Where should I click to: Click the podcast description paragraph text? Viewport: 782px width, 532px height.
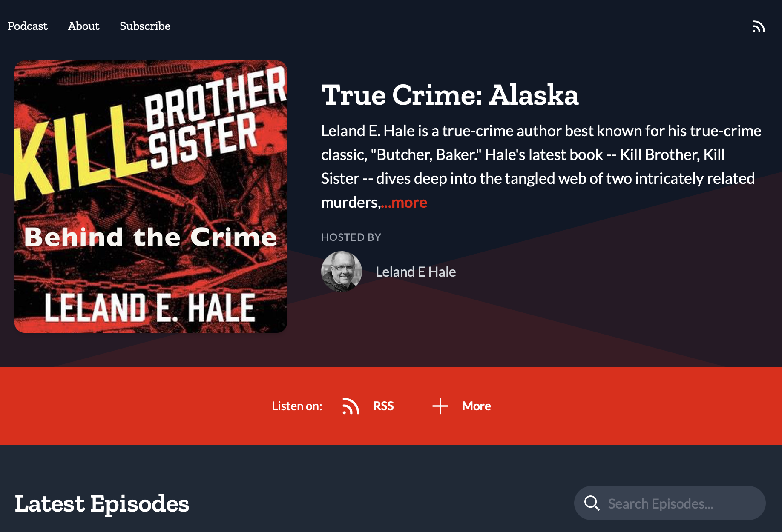click(x=541, y=166)
